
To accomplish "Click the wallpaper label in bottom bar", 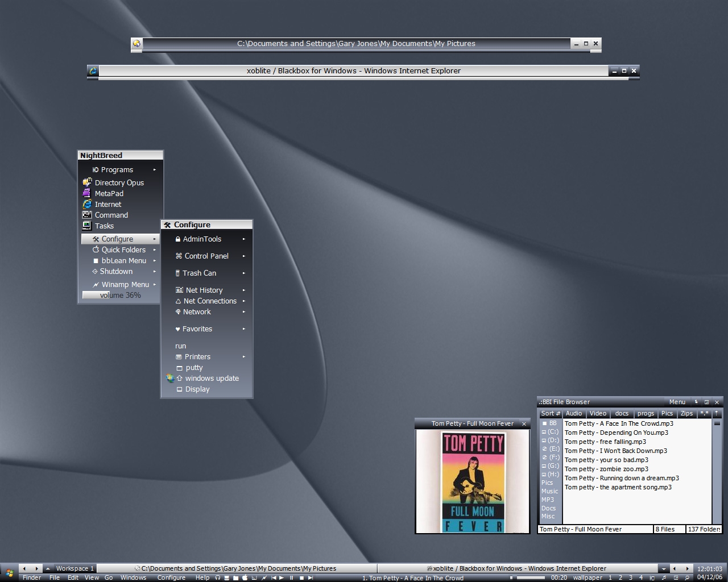I will 588,577.
